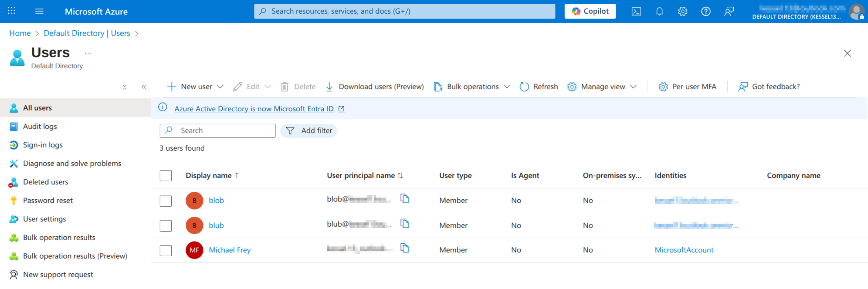Check the checkbox next to blub
This screenshot has height=289, width=868.
click(165, 226)
